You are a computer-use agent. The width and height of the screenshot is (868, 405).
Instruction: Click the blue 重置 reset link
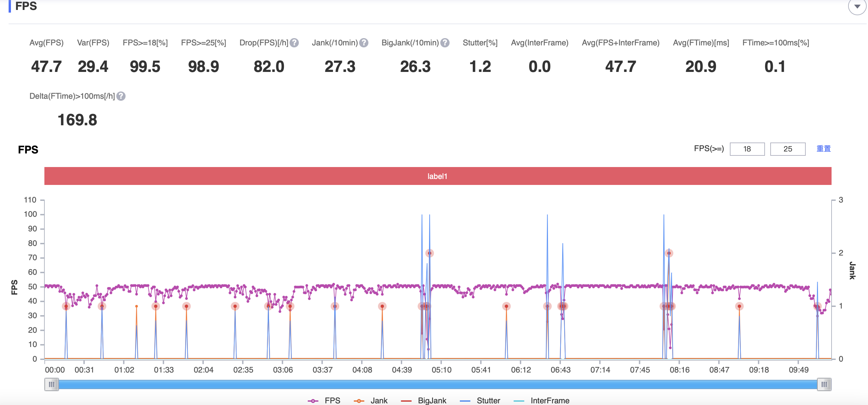click(823, 149)
